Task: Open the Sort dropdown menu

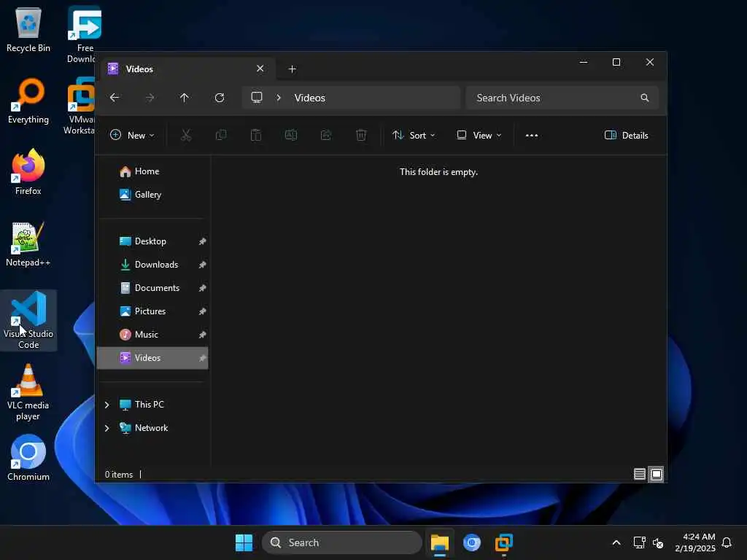Action: (x=414, y=136)
